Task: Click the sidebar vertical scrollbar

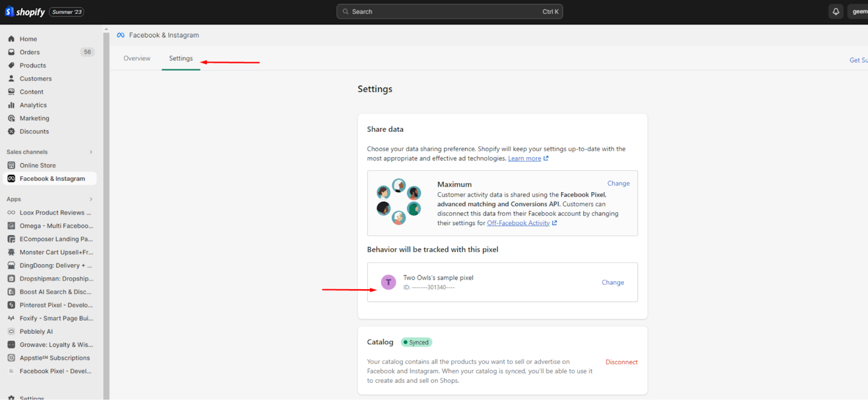Action: [x=106, y=217]
